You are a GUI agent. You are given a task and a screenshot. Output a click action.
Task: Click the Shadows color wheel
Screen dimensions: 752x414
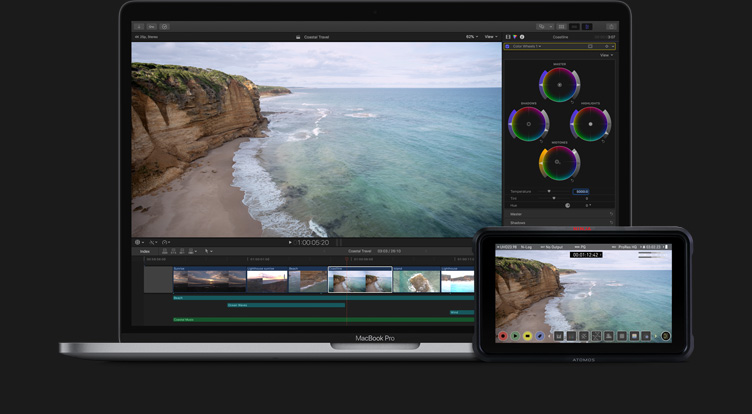[x=528, y=124]
